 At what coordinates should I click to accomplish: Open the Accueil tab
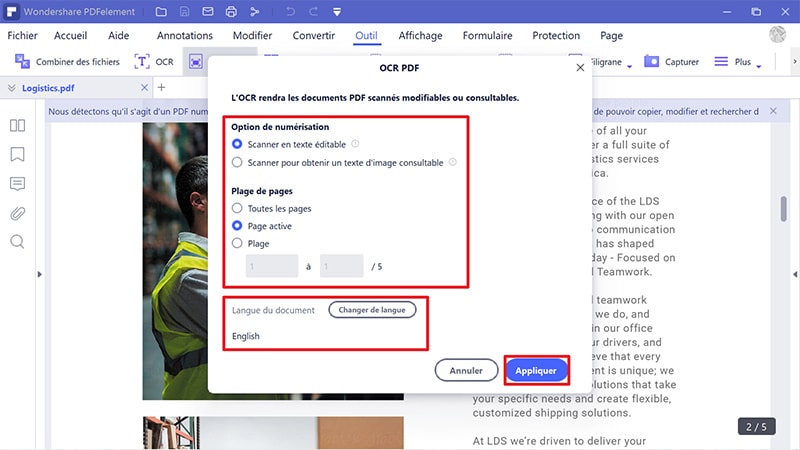[70, 35]
